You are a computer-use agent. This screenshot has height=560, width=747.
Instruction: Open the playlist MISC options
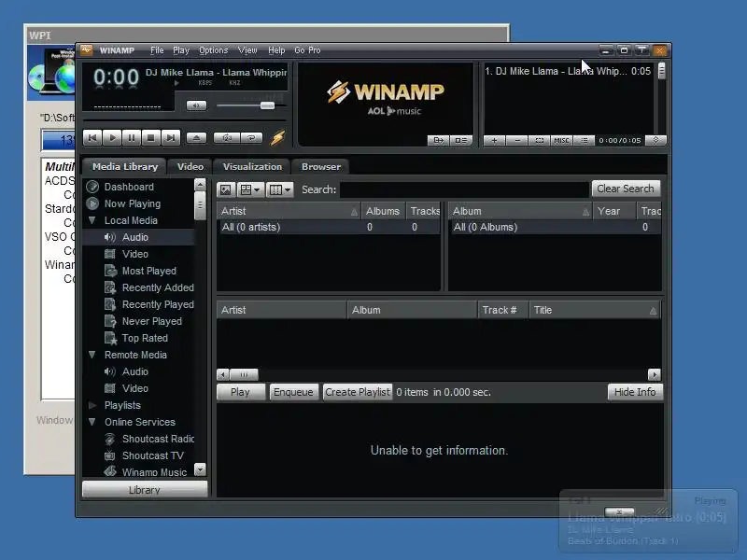click(562, 141)
